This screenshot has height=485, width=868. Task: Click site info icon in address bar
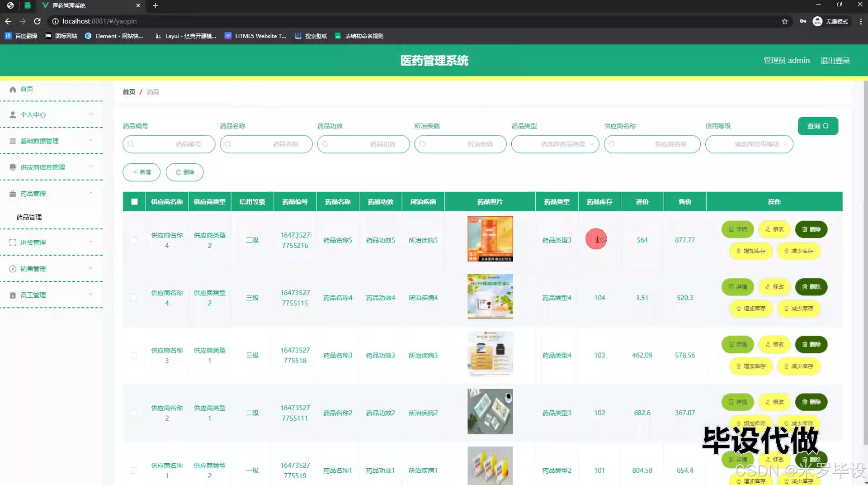55,21
